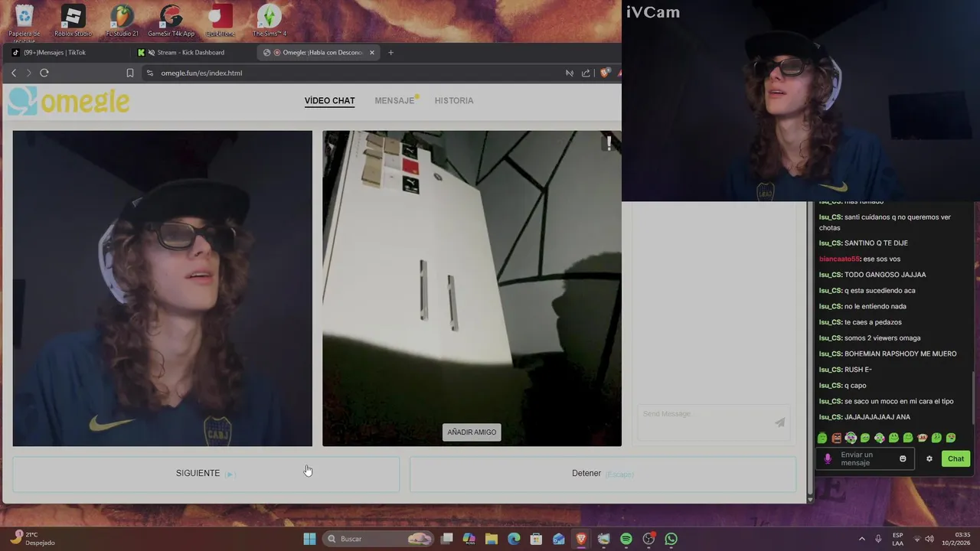The image size is (980, 551).
Task: Click the Omegle logo
Action: [69, 101]
